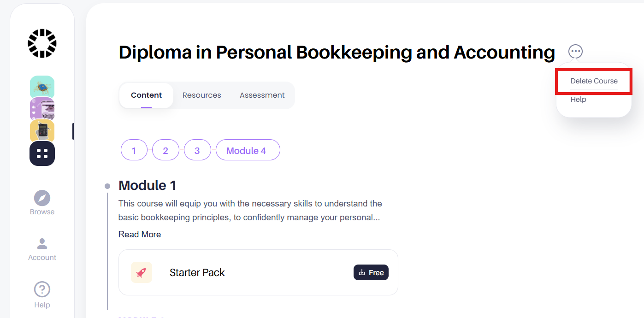Open the teal microchip course thumbnail
644x318 pixels.
coord(42,86)
